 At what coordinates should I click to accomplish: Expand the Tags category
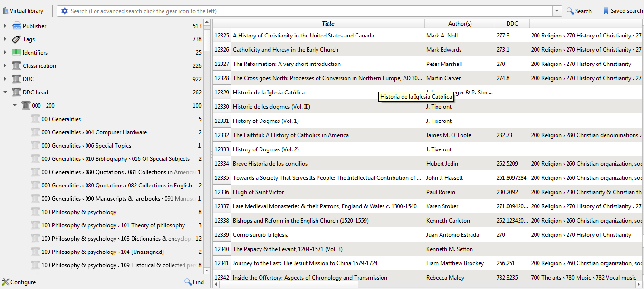(5, 39)
